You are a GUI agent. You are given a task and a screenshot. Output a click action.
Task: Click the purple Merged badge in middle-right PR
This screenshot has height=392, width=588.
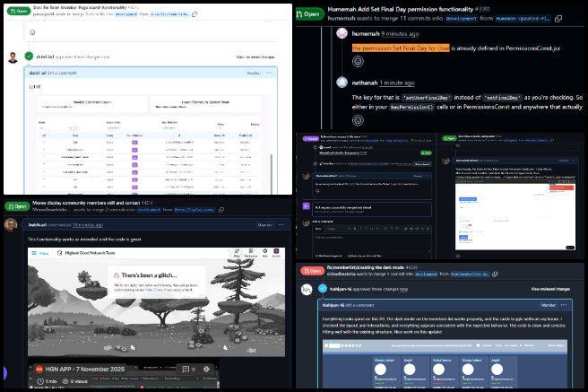click(310, 139)
